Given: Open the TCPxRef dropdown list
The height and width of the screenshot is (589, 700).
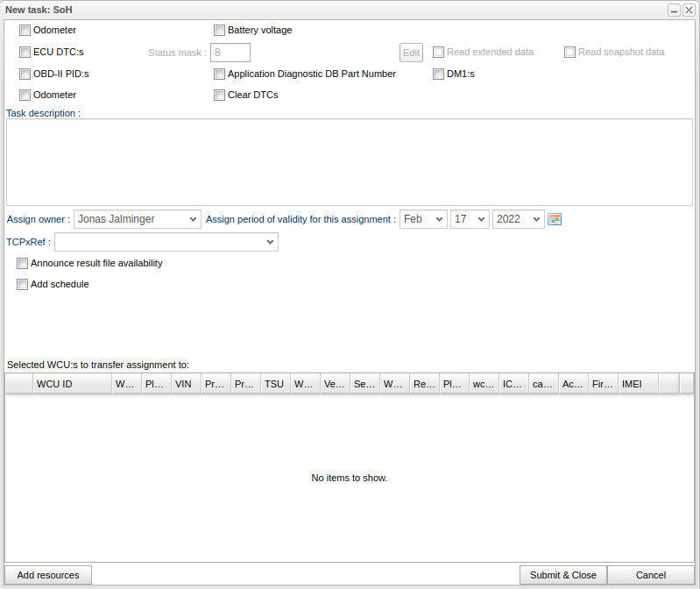Looking at the screenshot, I should click(x=166, y=242).
